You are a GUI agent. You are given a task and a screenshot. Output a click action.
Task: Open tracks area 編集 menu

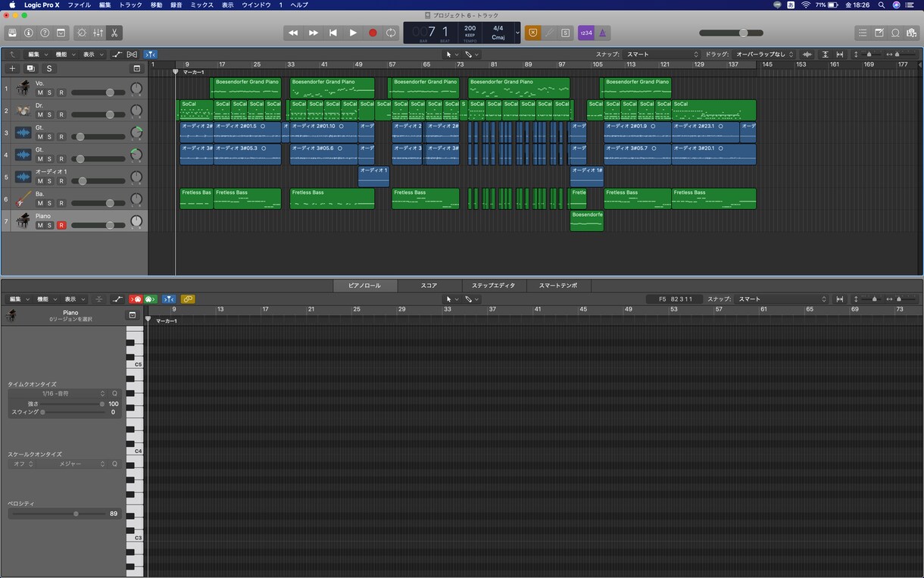coord(37,55)
